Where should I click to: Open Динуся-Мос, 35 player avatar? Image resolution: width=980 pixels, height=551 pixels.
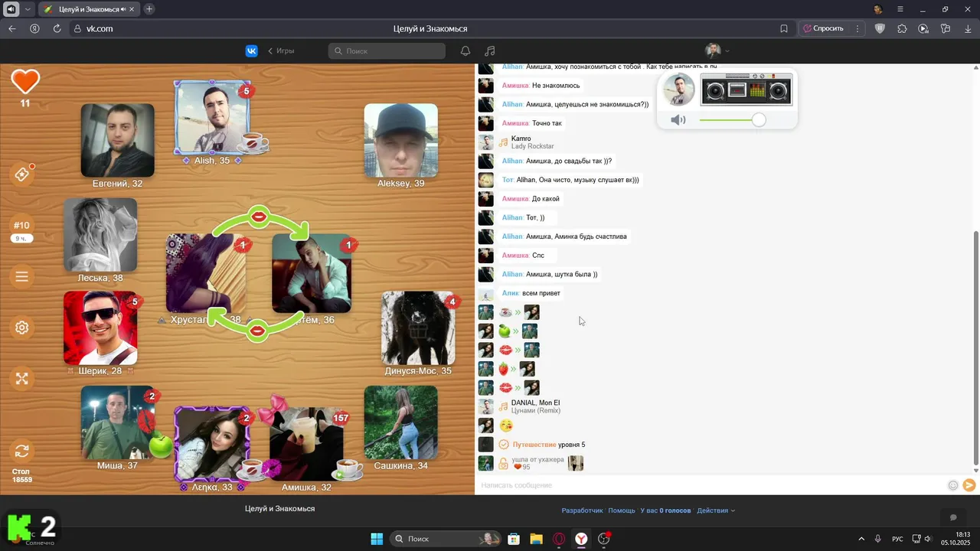point(418,328)
